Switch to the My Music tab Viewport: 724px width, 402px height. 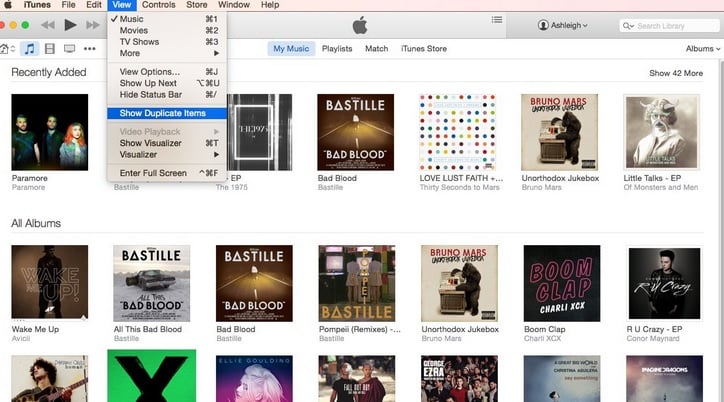click(x=291, y=48)
